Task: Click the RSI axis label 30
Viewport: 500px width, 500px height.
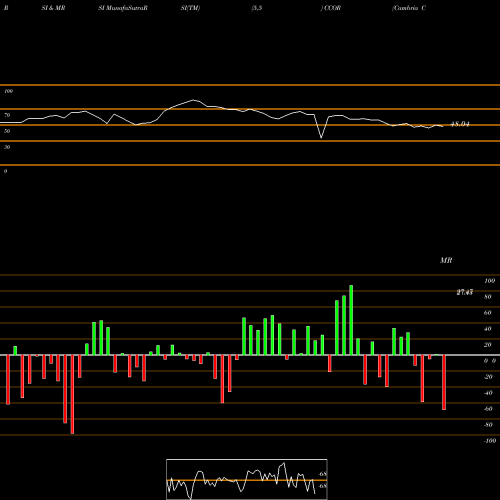Action: point(7,147)
